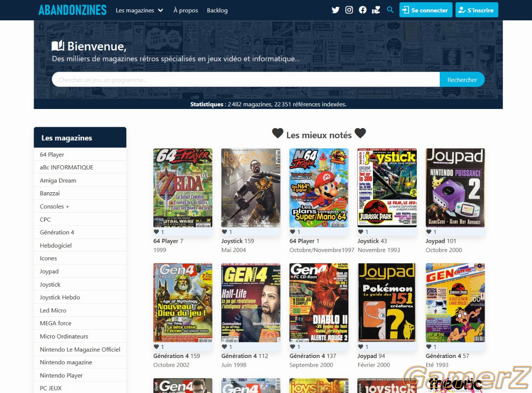Viewport: 532px width, 393px height.
Task: Click the Rechercher button
Action: 462,80
